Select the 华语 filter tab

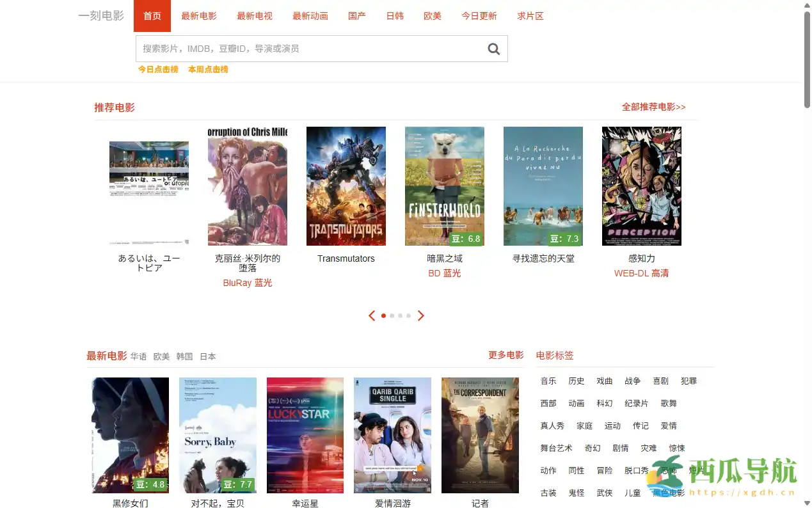coord(139,356)
